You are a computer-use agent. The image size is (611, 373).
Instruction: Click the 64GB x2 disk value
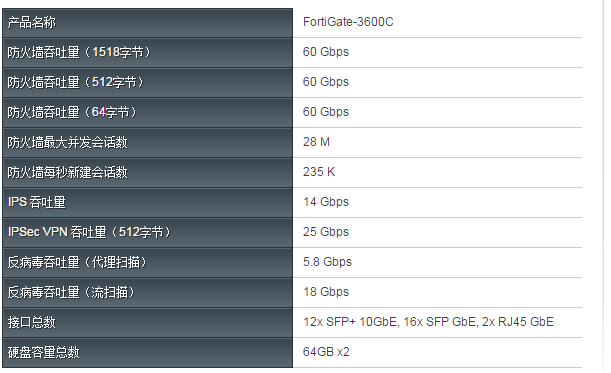(x=326, y=352)
